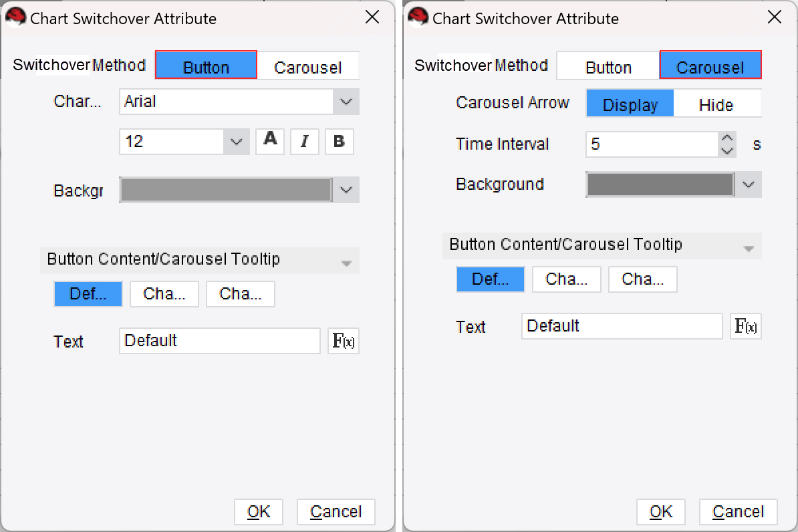This screenshot has height=532, width=798.
Task: Open formula editor F(x) in right dialog
Action: [746, 326]
